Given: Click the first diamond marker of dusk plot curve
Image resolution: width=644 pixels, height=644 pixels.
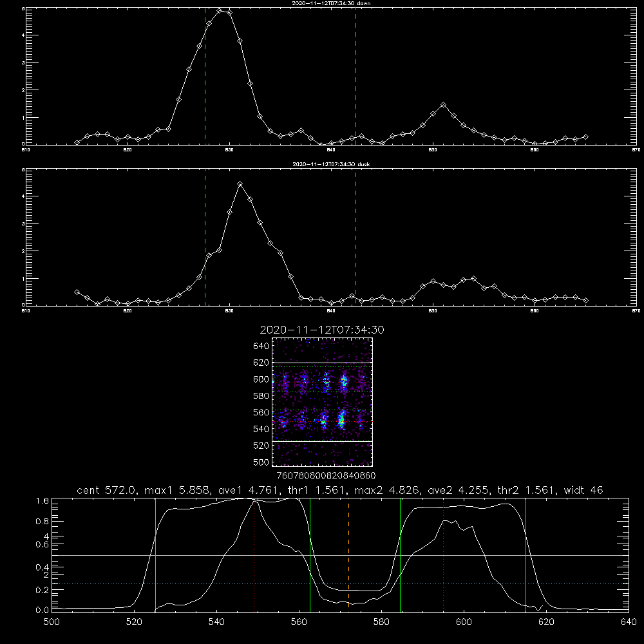Looking at the screenshot, I should tap(77, 292).
